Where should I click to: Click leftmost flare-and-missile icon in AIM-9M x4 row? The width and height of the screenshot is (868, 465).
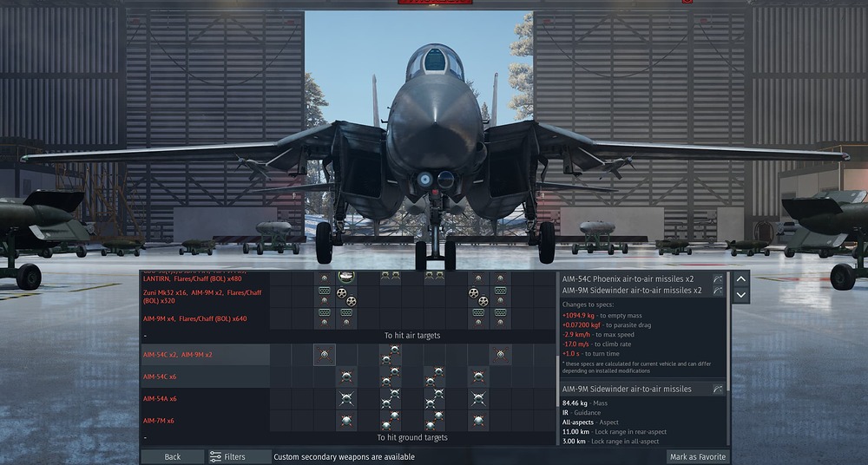click(x=325, y=319)
